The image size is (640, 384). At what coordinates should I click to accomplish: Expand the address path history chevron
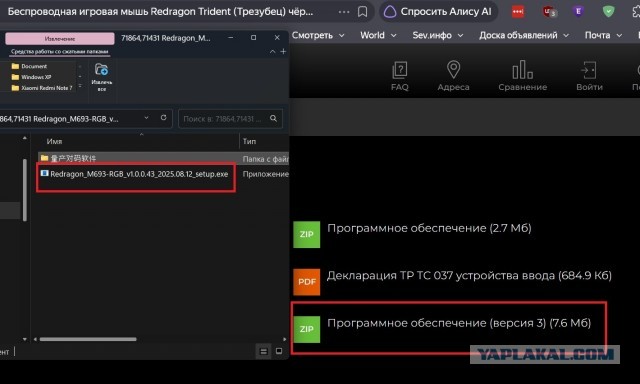tap(146, 118)
